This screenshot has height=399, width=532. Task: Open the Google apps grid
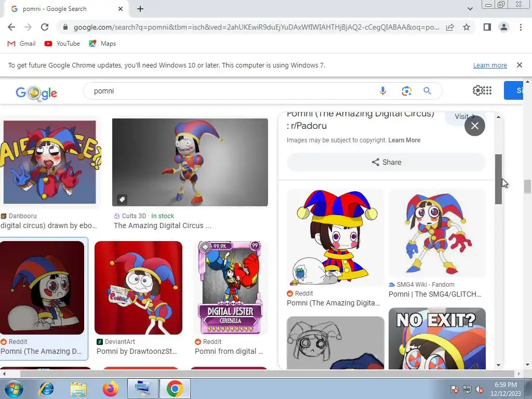click(x=487, y=90)
